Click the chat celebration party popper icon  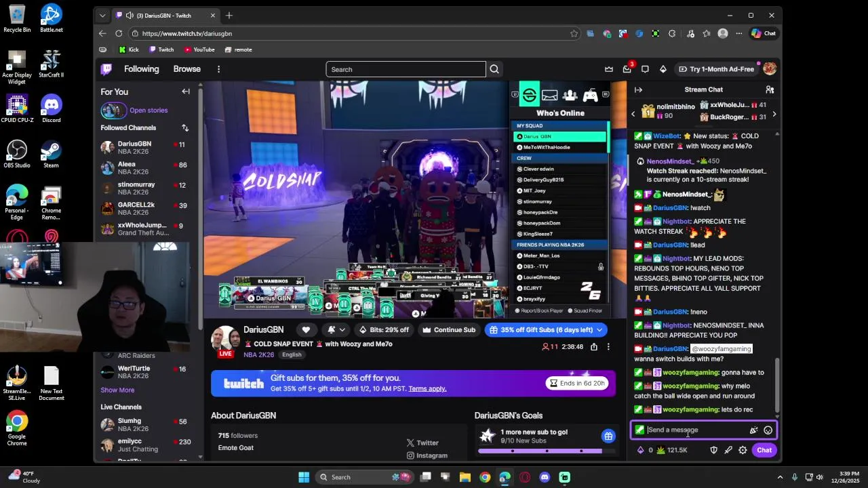click(x=753, y=430)
